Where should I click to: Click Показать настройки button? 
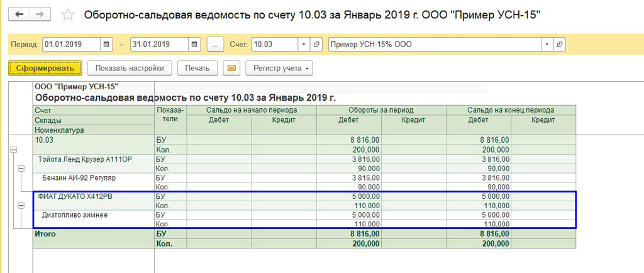130,68
